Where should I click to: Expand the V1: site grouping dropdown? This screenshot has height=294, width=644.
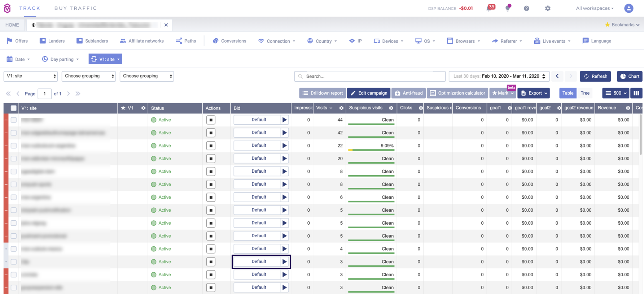pyautogui.click(x=31, y=76)
